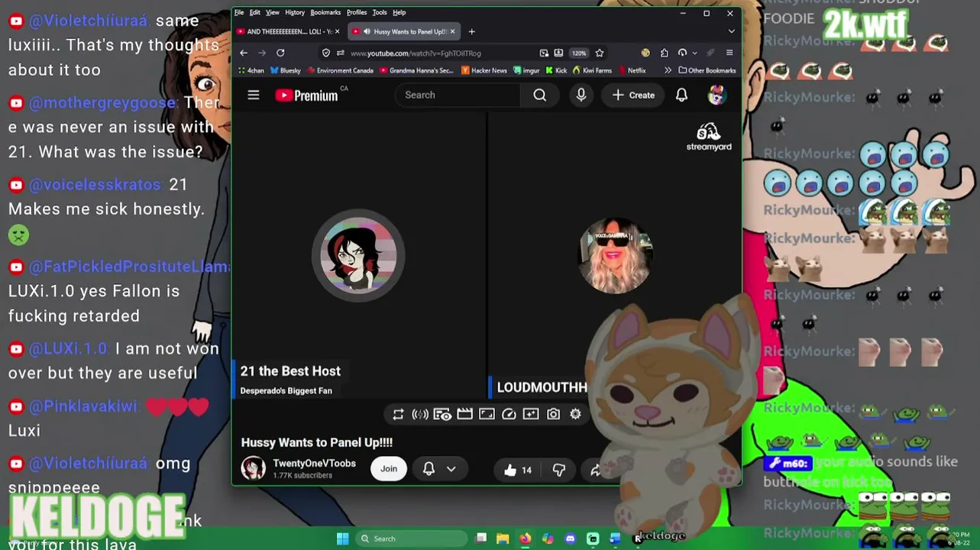Open the Environment Canada bookmark
This screenshot has width=980, height=550.
(x=340, y=70)
